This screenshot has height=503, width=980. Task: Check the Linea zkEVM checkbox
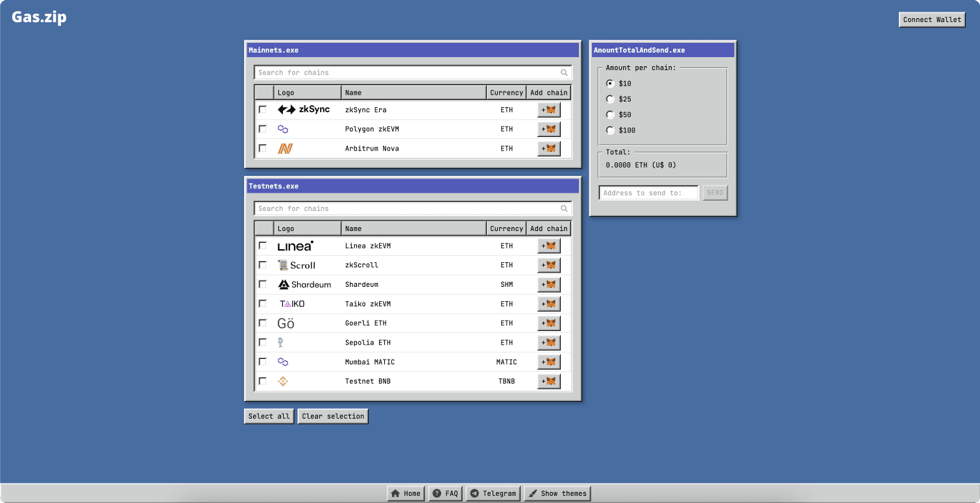point(263,246)
